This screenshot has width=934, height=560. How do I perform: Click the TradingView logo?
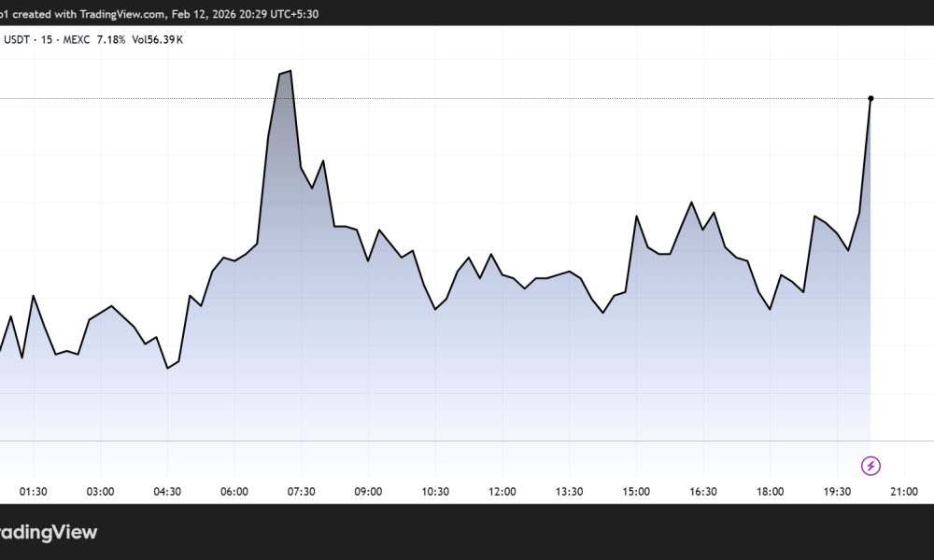point(47,532)
